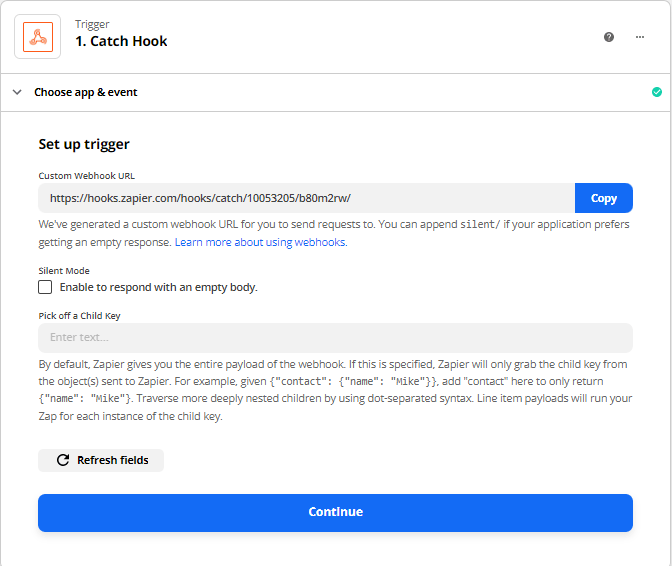This screenshot has width=672, height=566.
Task: Collapse the Choose app & event chevron
Action: click(x=17, y=92)
